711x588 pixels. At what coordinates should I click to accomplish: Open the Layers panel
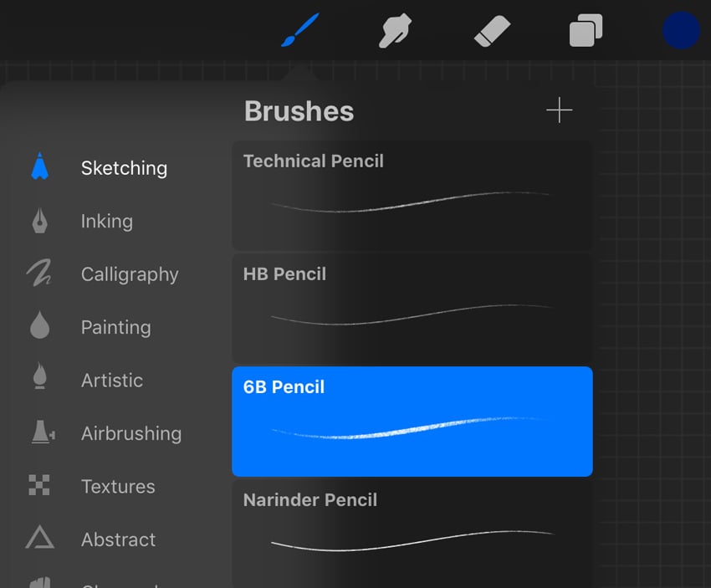click(586, 30)
